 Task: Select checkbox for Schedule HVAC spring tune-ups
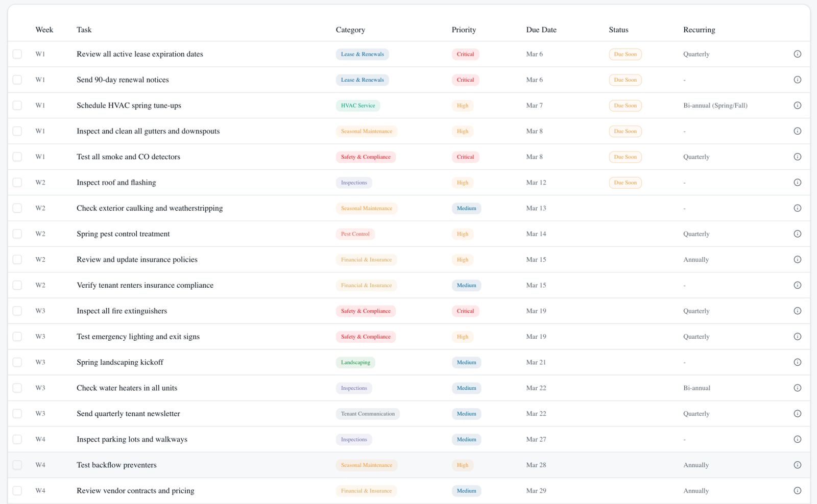coord(17,106)
